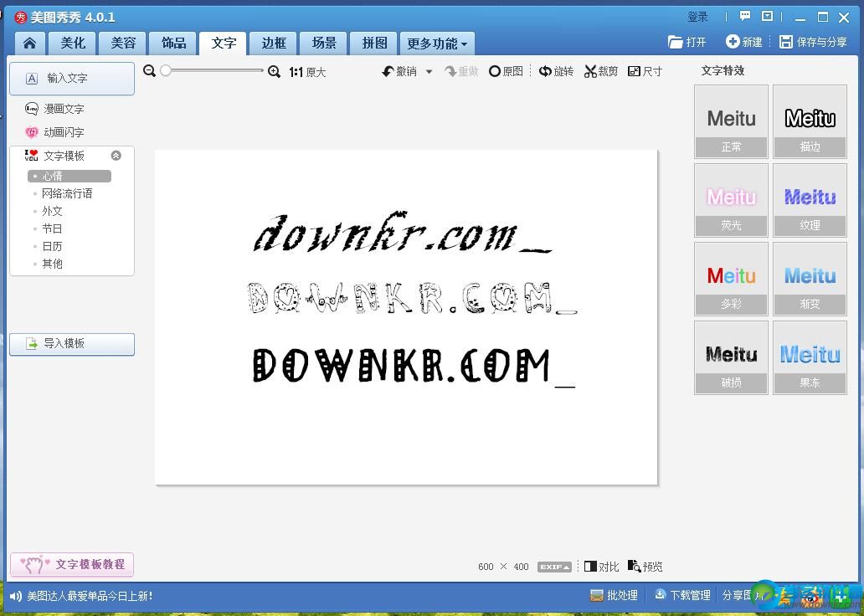
Task: Mute the speaker icon in status bar
Action: (x=15, y=596)
